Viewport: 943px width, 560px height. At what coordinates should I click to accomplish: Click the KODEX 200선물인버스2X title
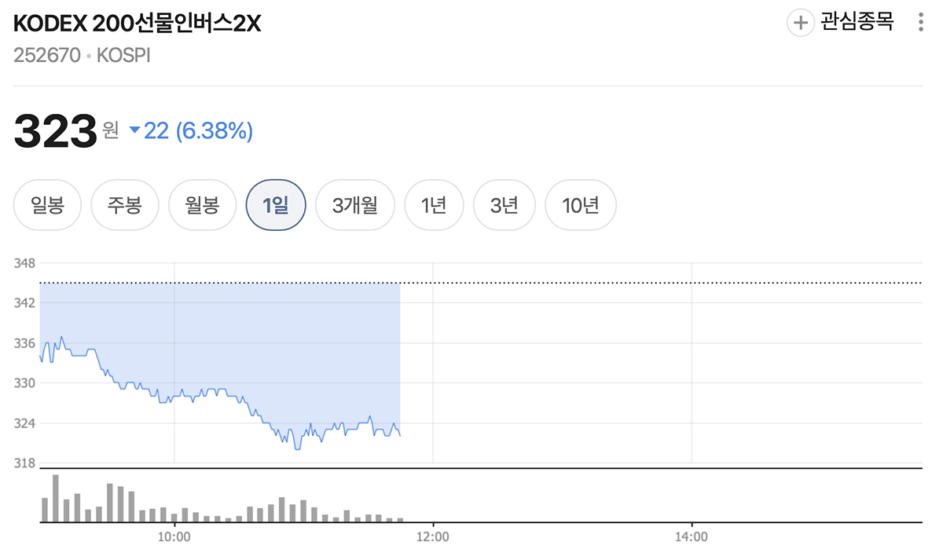(137, 24)
